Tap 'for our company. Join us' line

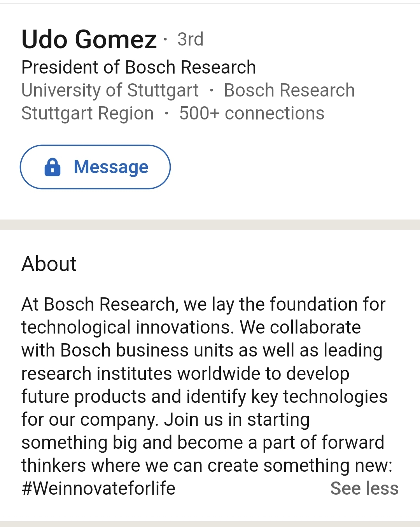[165, 419]
